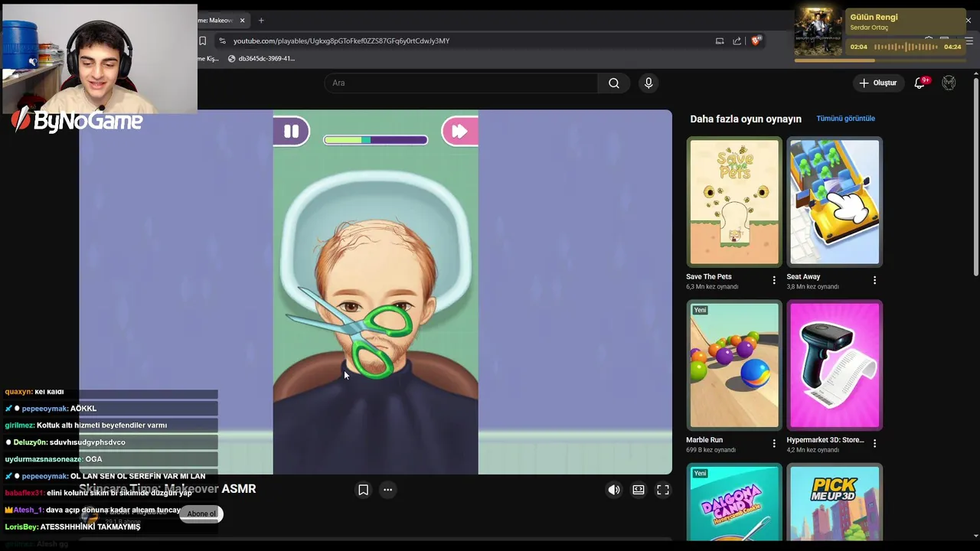Click the Gülün Rengi song title
This screenshot has height=551, width=980.
874,17
